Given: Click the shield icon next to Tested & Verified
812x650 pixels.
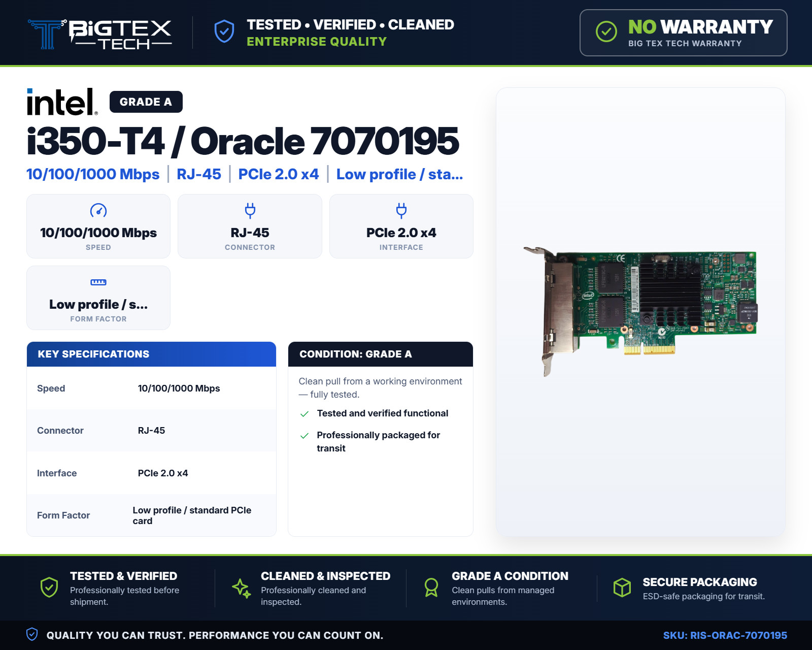Looking at the screenshot, I should coord(49,588).
